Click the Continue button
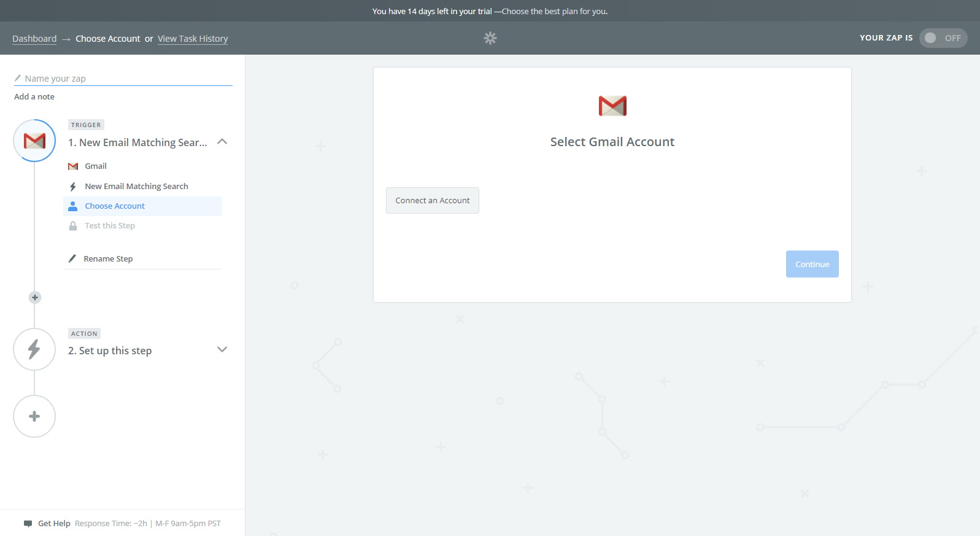Screen dimensions: 980x536 coord(812,264)
